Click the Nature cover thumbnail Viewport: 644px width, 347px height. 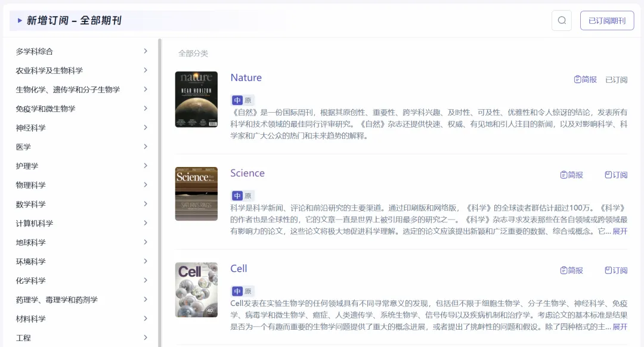coord(196,100)
